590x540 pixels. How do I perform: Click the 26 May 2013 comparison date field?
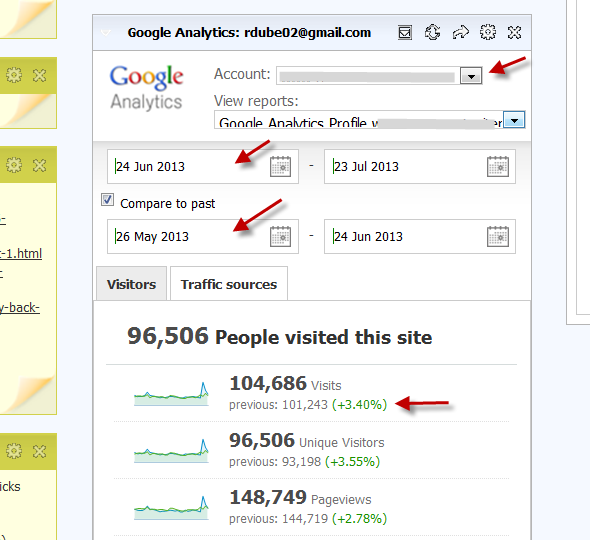203,236
